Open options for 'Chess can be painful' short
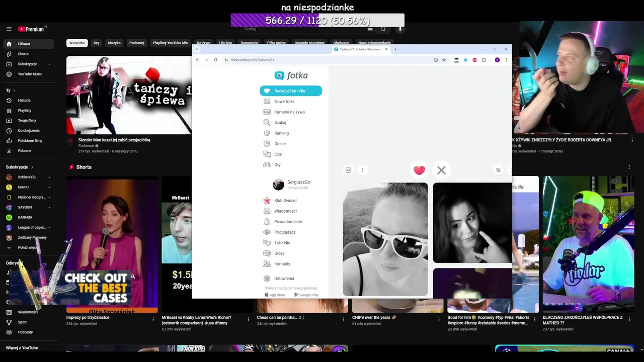This screenshot has width=644, height=362. [x=344, y=319]
